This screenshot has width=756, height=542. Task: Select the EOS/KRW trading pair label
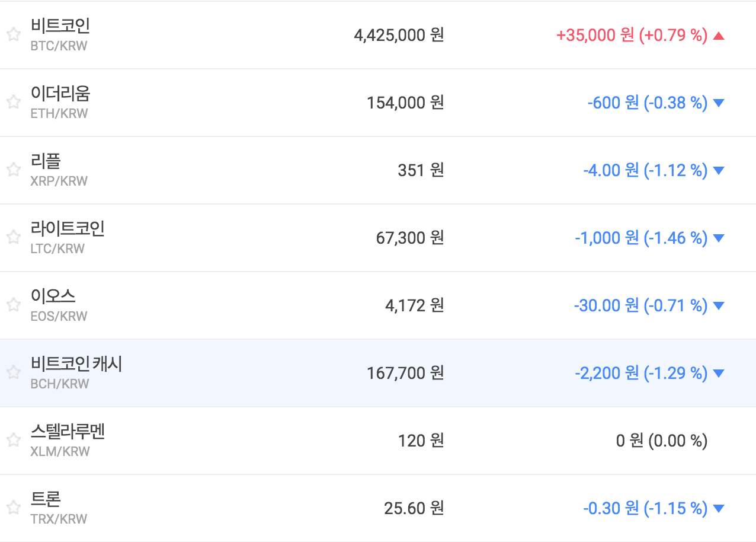click(59, 317)
